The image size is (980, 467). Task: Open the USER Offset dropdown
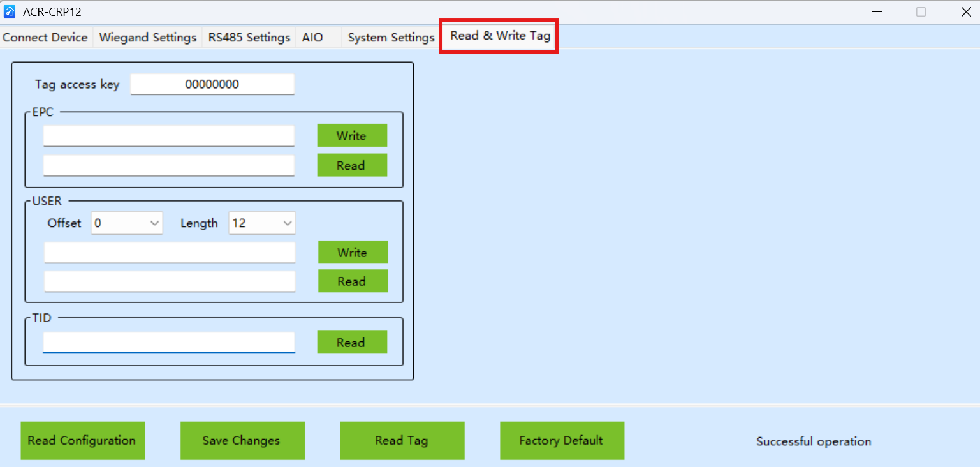pos(127,223)
